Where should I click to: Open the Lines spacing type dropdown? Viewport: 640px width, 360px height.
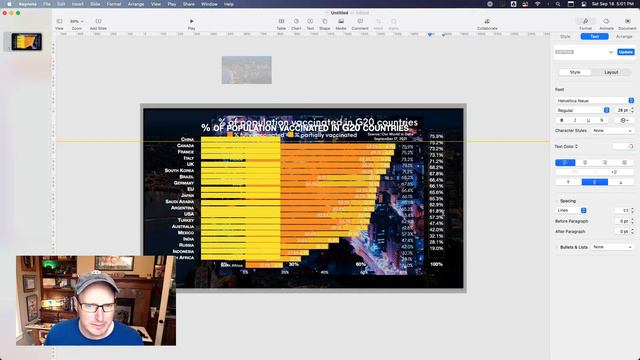tap(571, 210)
